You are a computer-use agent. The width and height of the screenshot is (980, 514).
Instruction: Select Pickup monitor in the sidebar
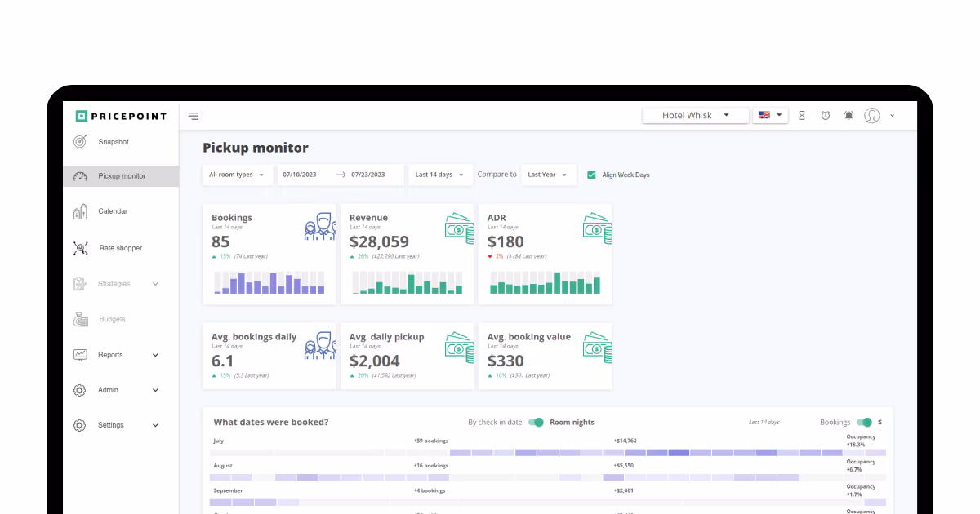click(x=122, y=176)
